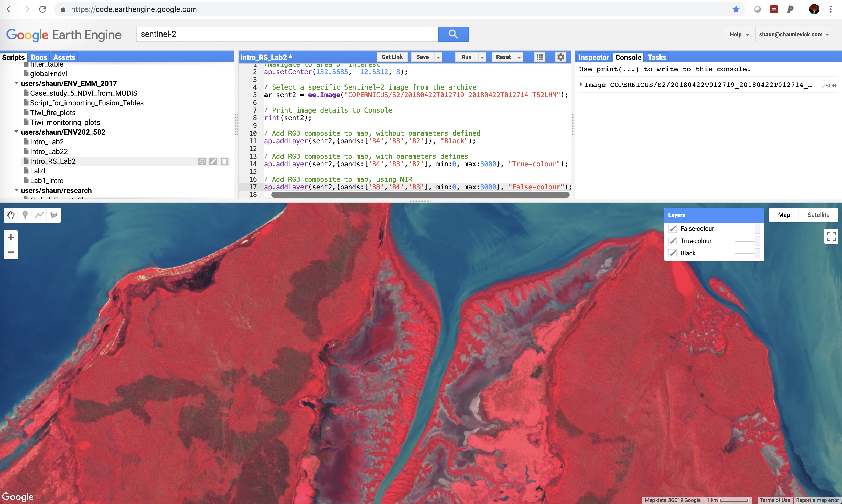The width and height of the screenshot is (842, 504).
Task: Select the draw line tool
Action: (39, 215)
